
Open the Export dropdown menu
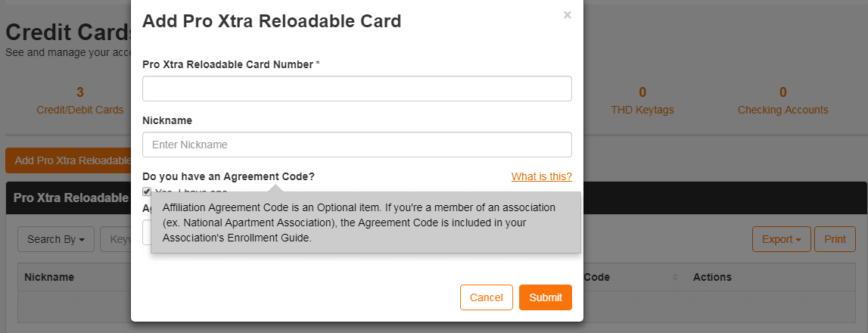[x=781, y=239]
